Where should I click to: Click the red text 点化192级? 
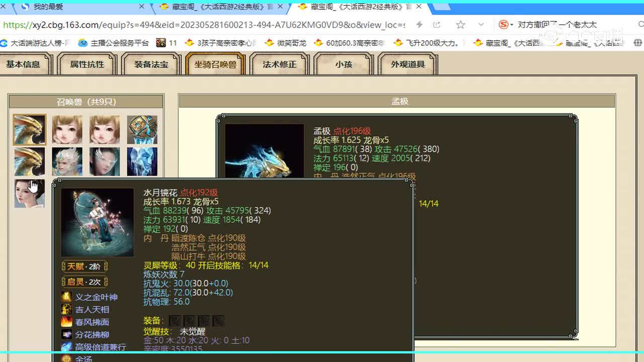pyautogui.click(x=199, y=193)
